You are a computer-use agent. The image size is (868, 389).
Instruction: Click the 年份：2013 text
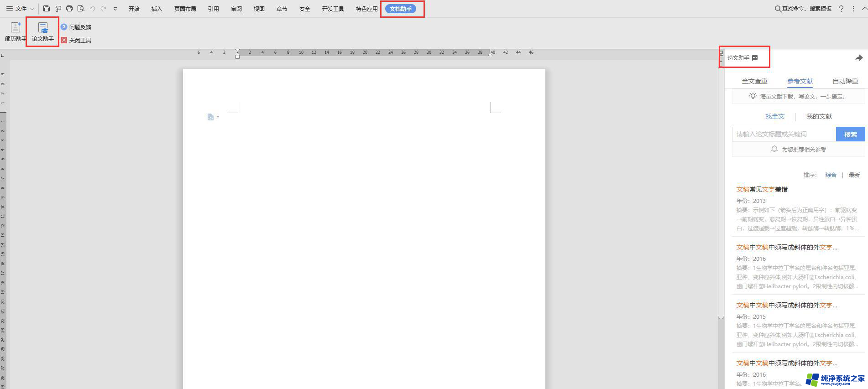pos(751,201)
